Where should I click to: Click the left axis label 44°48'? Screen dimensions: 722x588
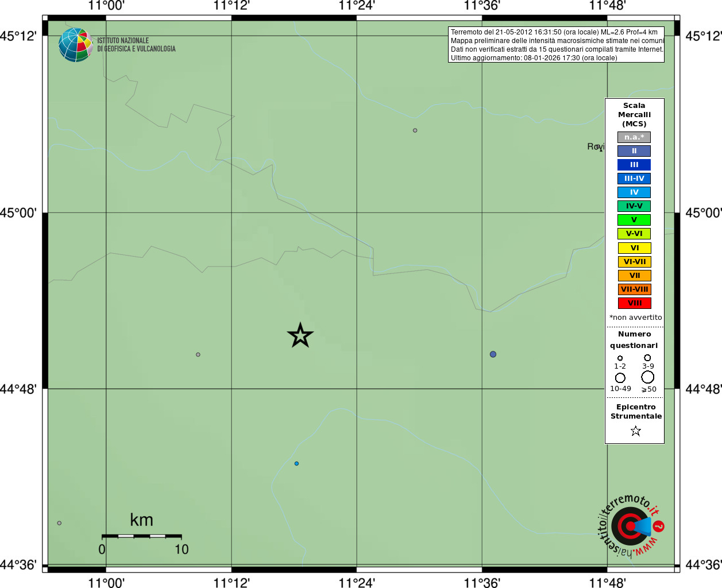click(x=18, y=389)
